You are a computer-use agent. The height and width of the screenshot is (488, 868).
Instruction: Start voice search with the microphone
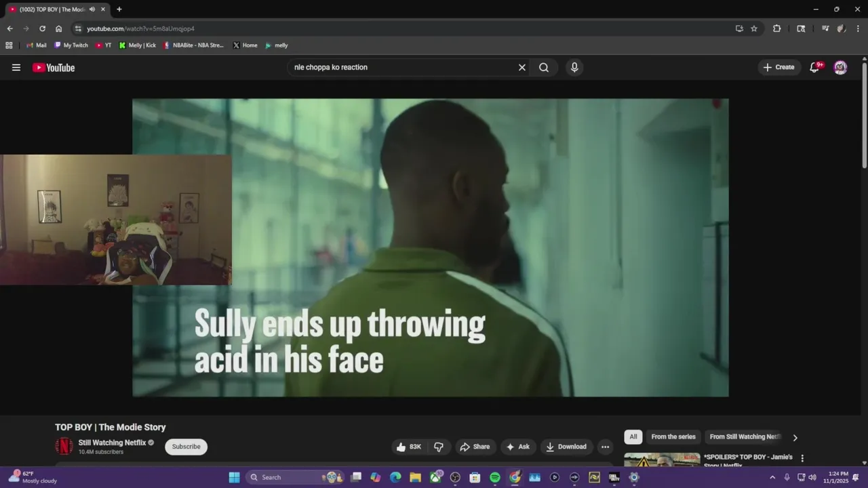(574, 68)
